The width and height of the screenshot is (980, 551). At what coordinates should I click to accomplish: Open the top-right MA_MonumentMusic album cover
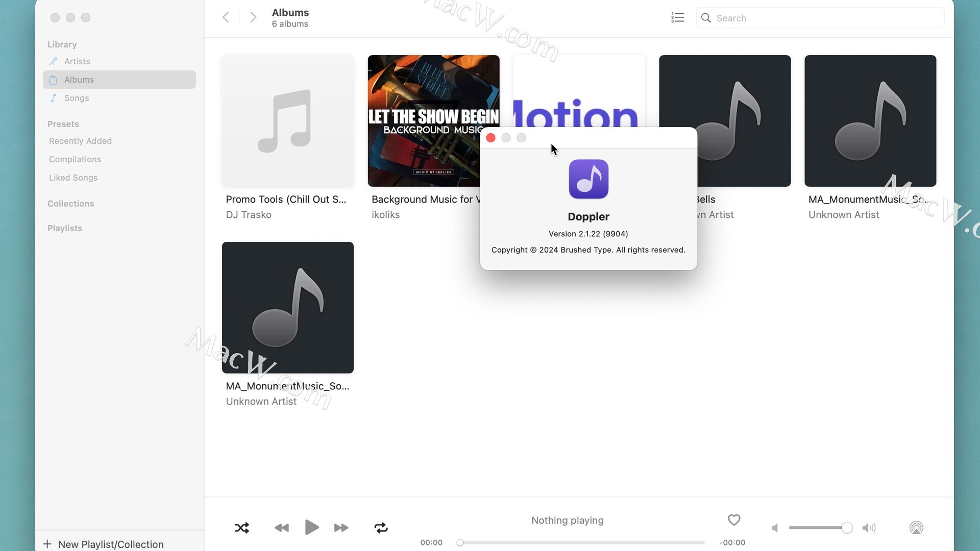pyautogui.click(x=870, y=121)
